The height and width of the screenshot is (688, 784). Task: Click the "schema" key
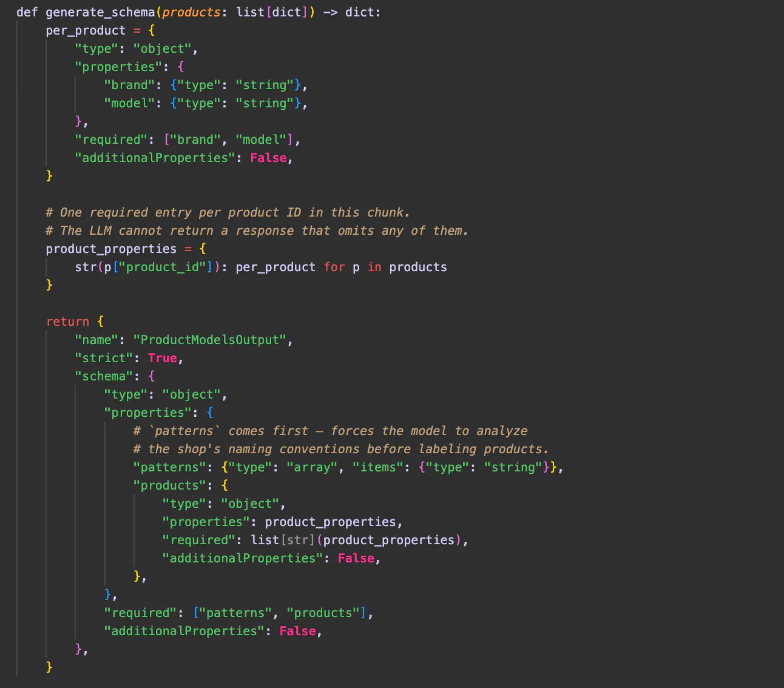[x=104, y=376]
